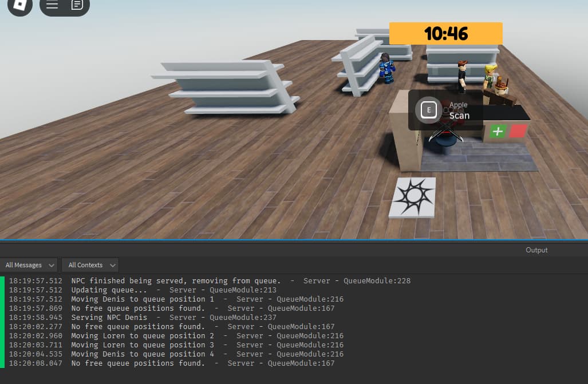588x384 pixels.
Task: Open the All Contexts filter dropdown
Action: click(90, 265)
